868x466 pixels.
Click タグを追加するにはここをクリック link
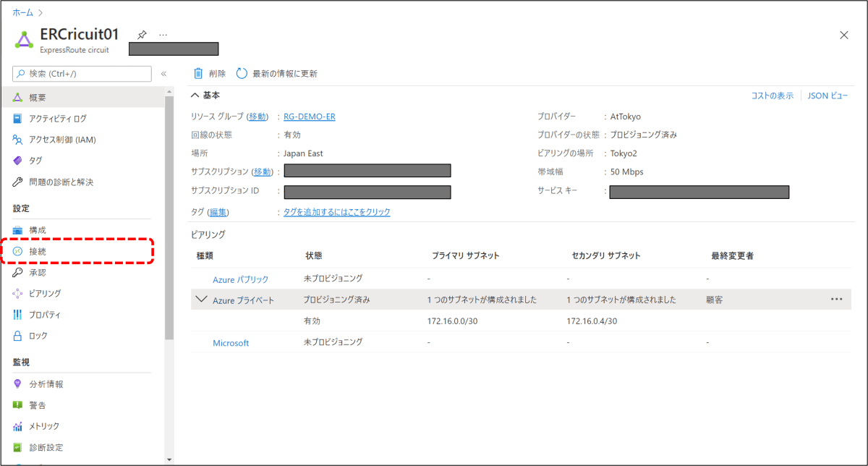click(337, 212)
